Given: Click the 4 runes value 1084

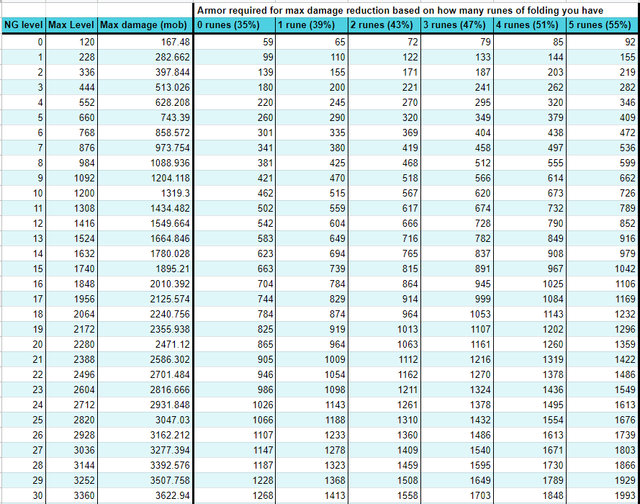Looking at the screenshot, I should point(530,299).
